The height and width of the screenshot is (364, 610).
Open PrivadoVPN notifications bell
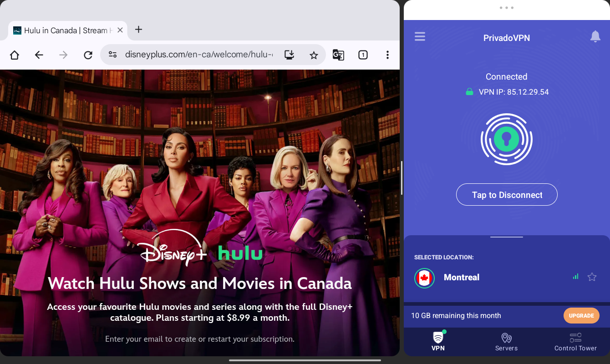click(595, 36)
